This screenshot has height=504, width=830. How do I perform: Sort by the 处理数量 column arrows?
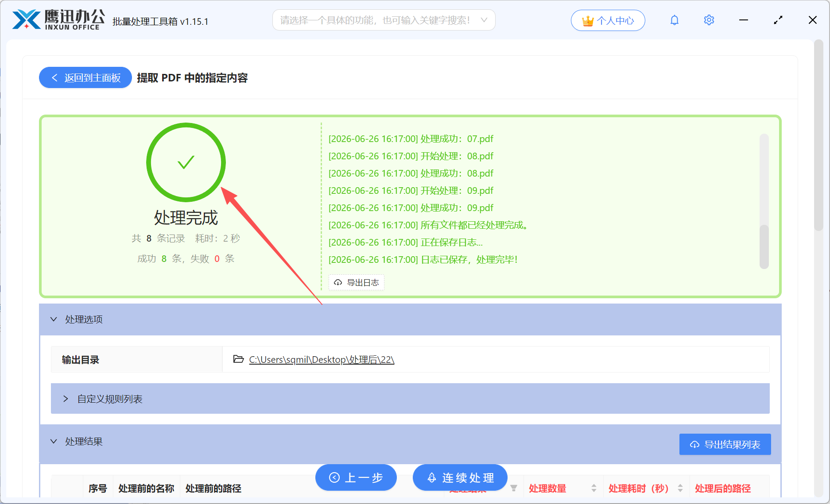[594, 488]
